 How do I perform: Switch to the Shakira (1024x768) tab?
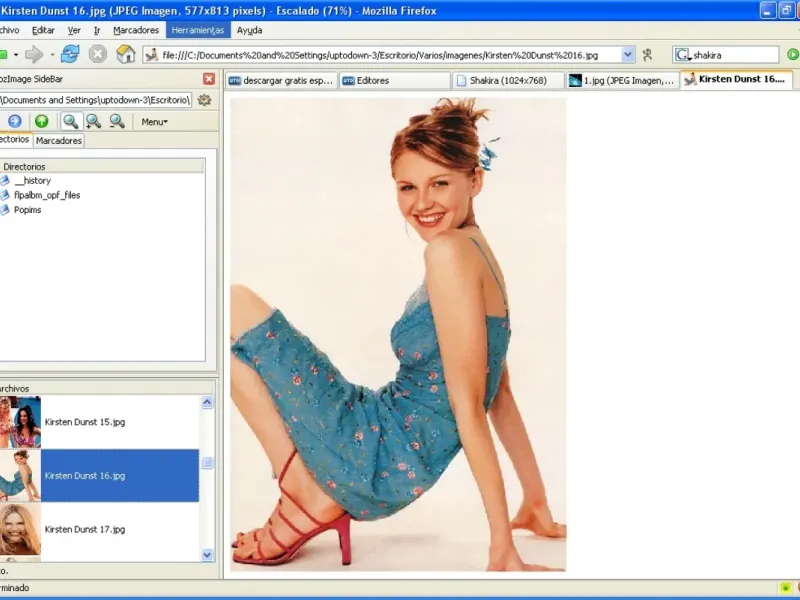(x=508, y=81)
